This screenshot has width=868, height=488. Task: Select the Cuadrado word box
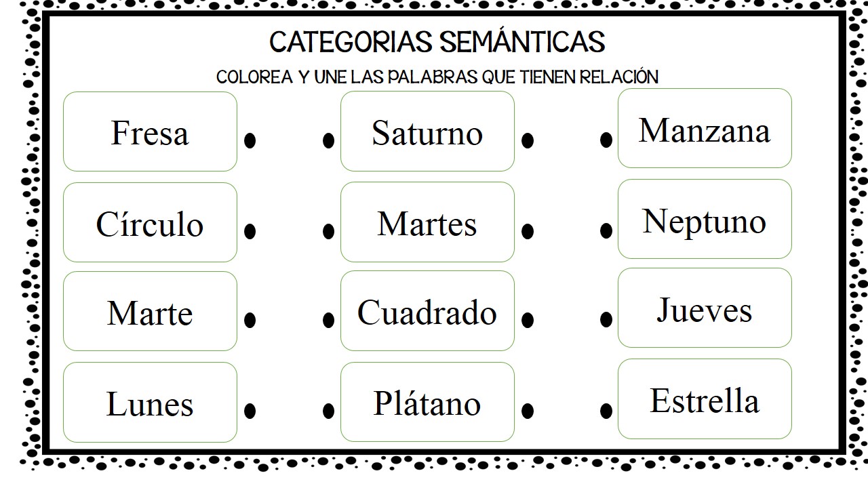click(x=427, y=311)
